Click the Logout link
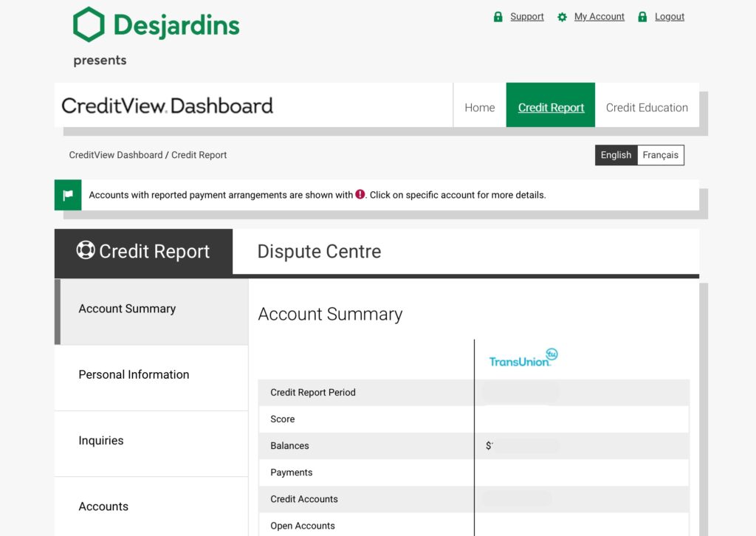Viewport: 756px width, 536px height. [670, 17]
